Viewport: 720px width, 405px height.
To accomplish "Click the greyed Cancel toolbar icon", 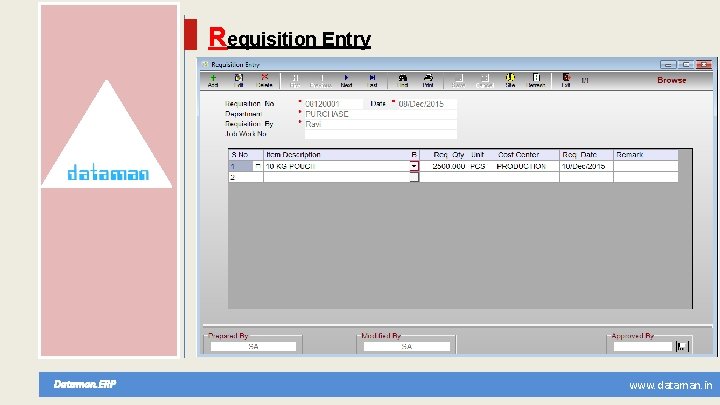I will point(484,80).
